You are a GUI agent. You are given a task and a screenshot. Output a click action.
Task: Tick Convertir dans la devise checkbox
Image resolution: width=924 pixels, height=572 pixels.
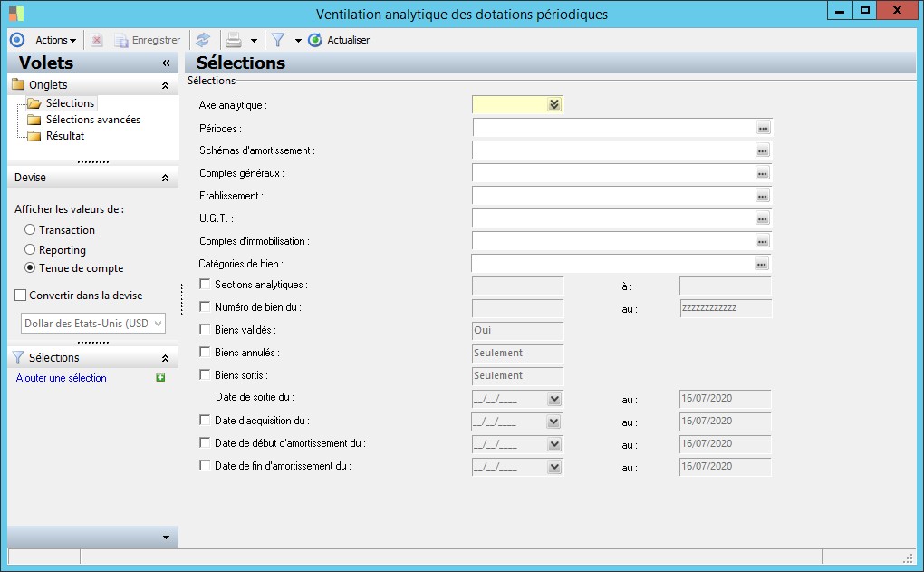[21, 296]
